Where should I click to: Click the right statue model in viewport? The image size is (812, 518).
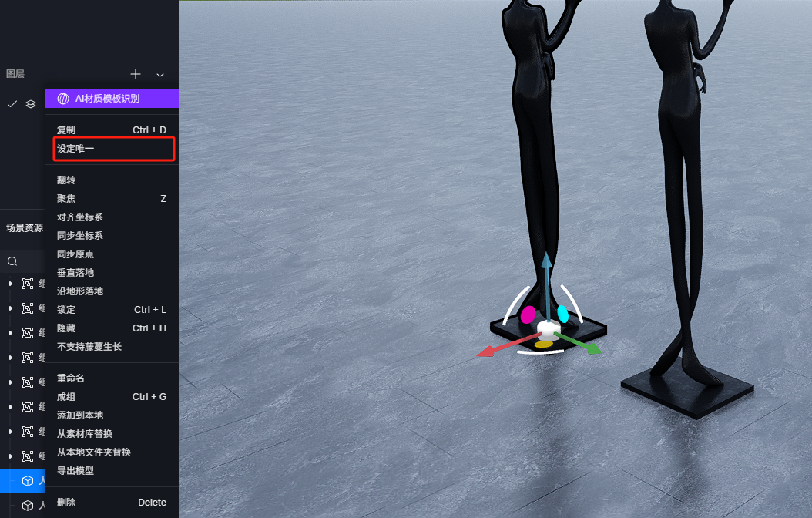pyautogui.click(x=683, y=207)
